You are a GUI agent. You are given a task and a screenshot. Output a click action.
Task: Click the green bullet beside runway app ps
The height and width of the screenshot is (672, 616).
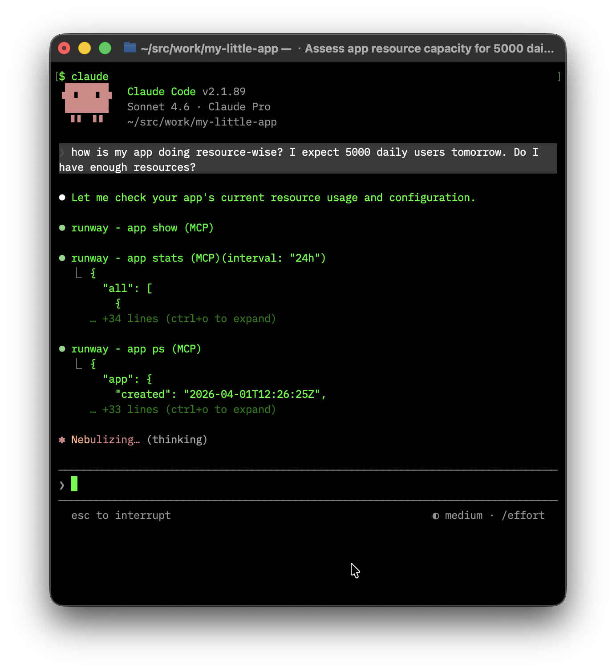click(62, 349)
